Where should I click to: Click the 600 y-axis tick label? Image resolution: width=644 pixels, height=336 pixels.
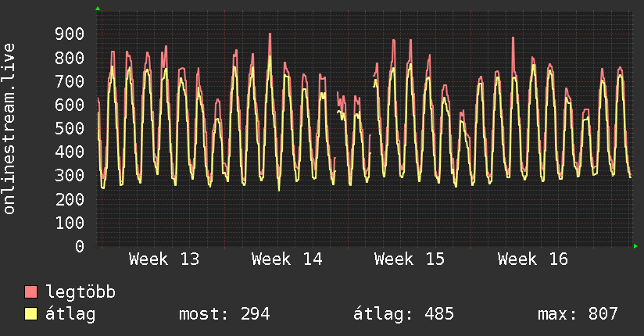[x=70, y=105]
